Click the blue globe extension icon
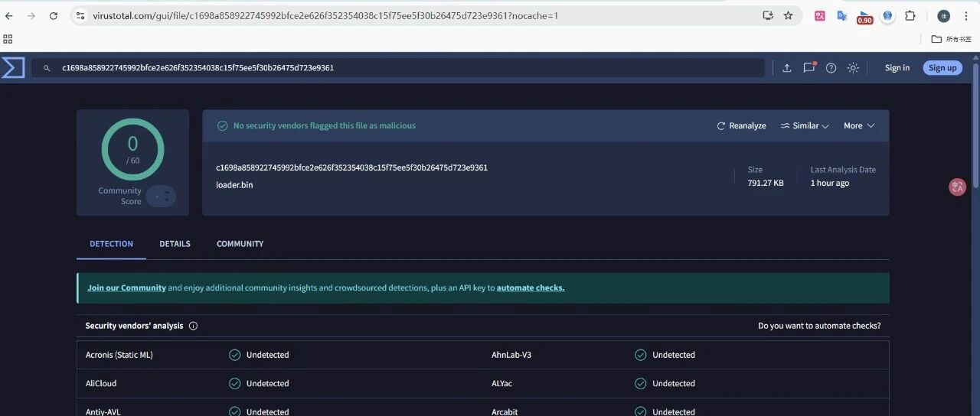 pyautogui.click(x=887, y=15)
